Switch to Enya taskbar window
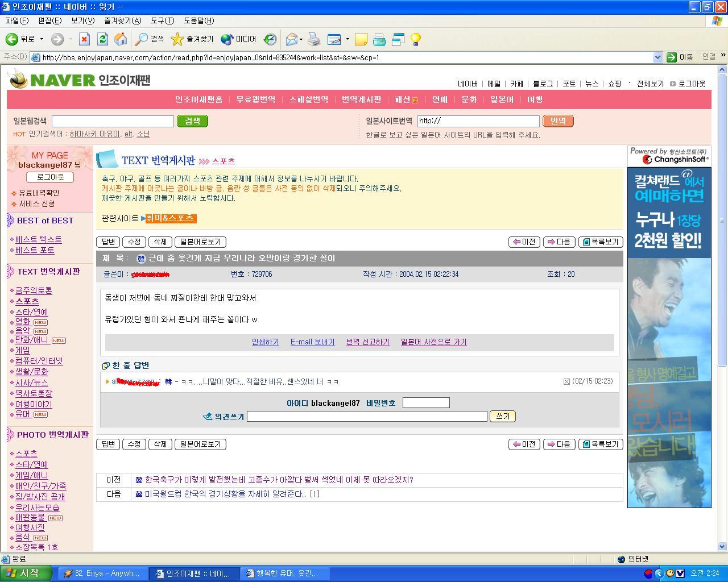The image size is (728, 582). (x=103, y=573)
